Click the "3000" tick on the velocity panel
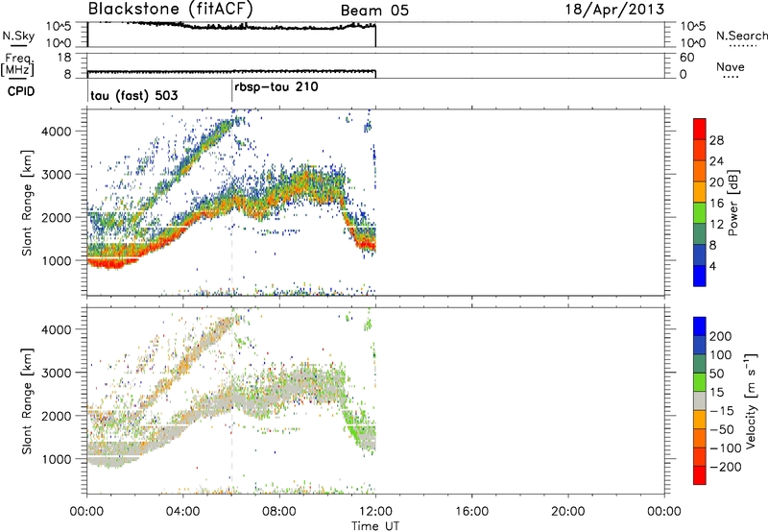Viewport: 768px width, 532px height. tap(56, 373)
